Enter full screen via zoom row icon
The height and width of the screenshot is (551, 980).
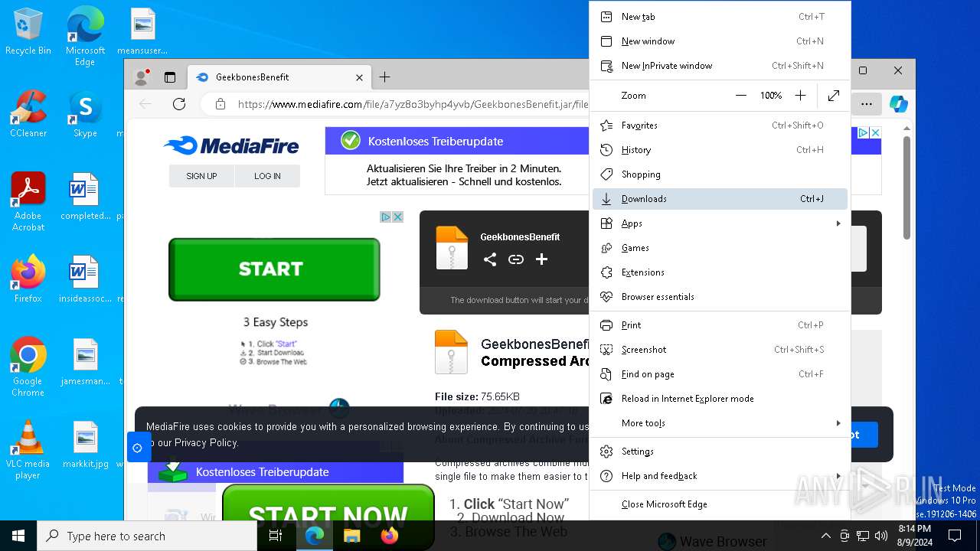pos(834,96)
